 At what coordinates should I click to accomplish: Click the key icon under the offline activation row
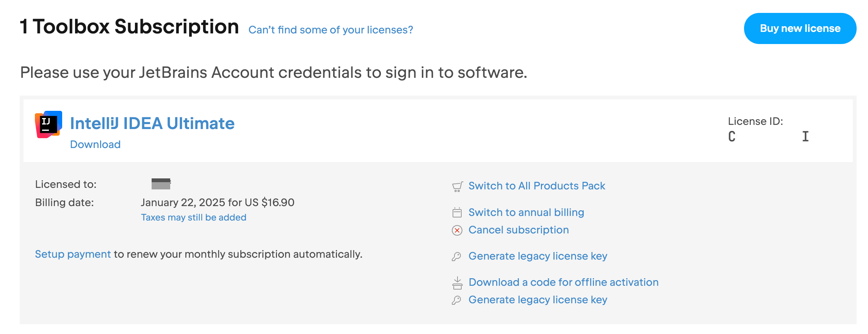point(457,300)
